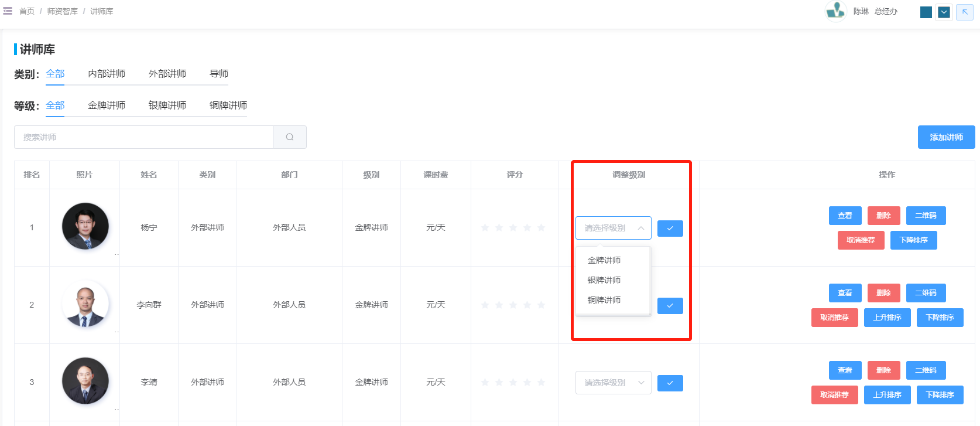Filter level by 金牌讲师 tab
The width and height of the screenshot is (980, 426).
(x=107, y=105)
